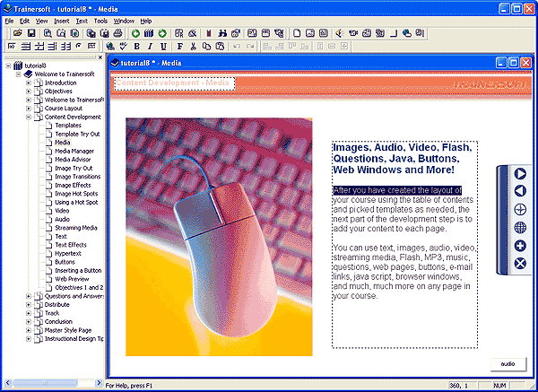Image resolution: width=538 pixels, height=392 pixels.
Task: Expand the Master Style Page node
Action: [29, 331]
